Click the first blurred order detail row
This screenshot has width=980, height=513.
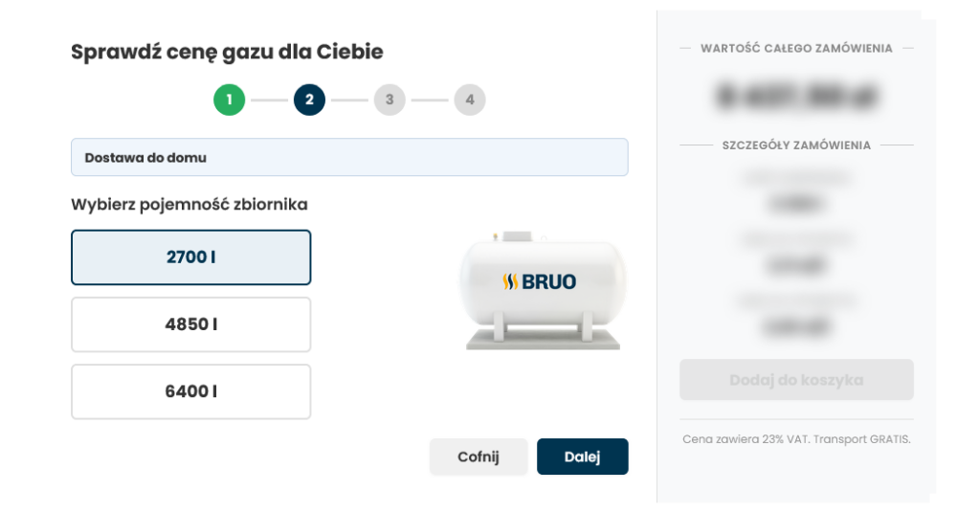point(796,191)
